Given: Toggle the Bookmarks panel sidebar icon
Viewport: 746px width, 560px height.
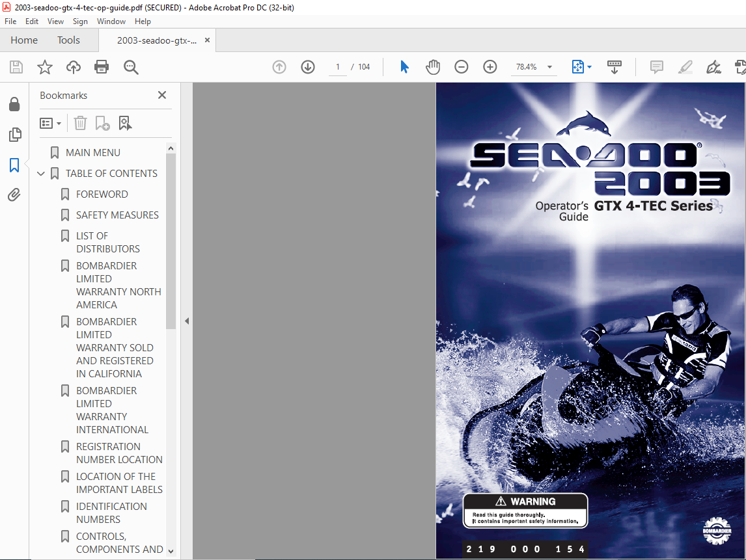Looking at the screenshot, I should (x=14, y=165).
